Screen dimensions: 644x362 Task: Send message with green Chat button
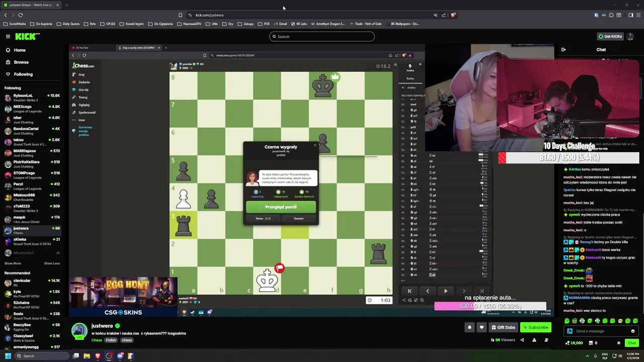pos(631,343)
